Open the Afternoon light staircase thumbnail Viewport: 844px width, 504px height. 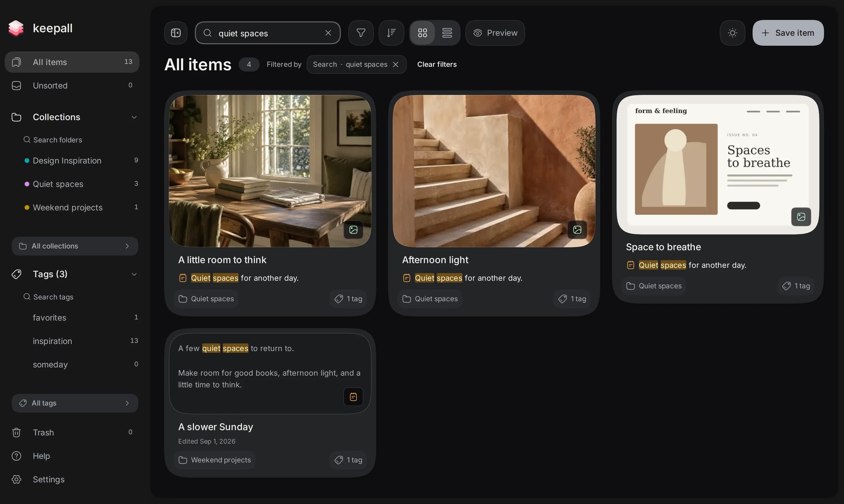tap(494, 171)
